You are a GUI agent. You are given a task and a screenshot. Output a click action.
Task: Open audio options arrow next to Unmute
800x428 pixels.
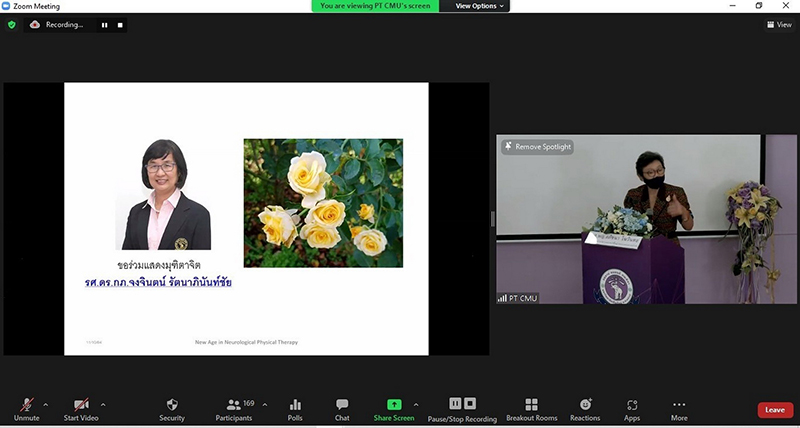tap(45, 405)
